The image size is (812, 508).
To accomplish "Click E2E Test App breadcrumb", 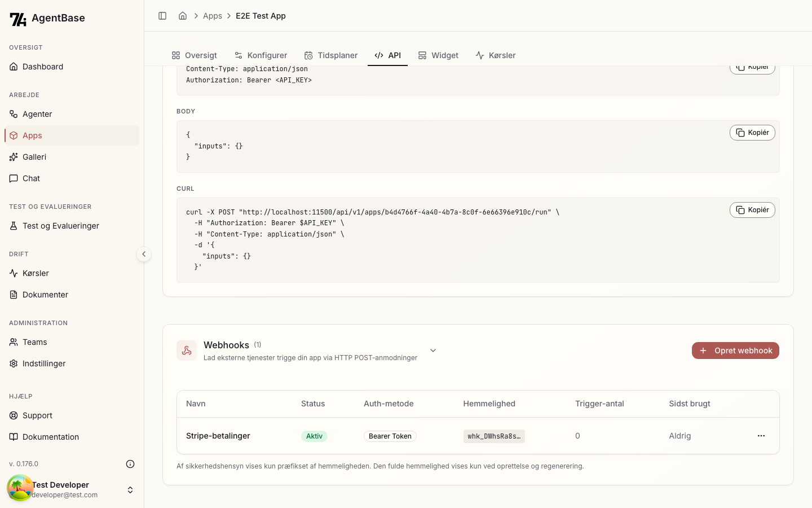I will [261, 16].
